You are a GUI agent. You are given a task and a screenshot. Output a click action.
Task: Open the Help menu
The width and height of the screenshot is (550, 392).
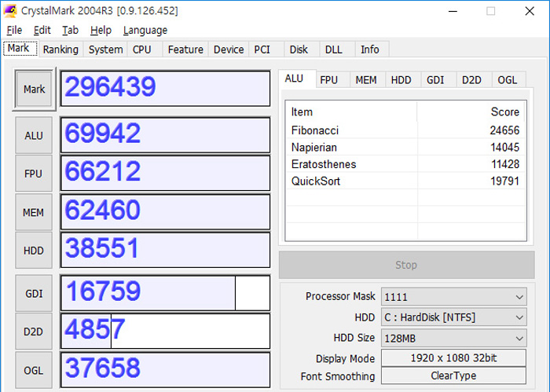(101, 31)
